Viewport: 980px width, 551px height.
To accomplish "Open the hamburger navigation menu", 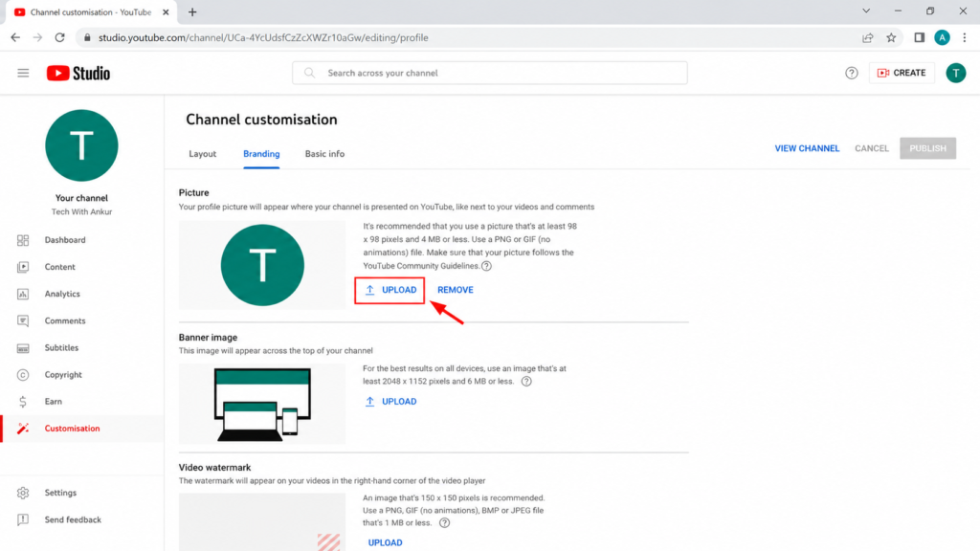I will pos(23,73).
